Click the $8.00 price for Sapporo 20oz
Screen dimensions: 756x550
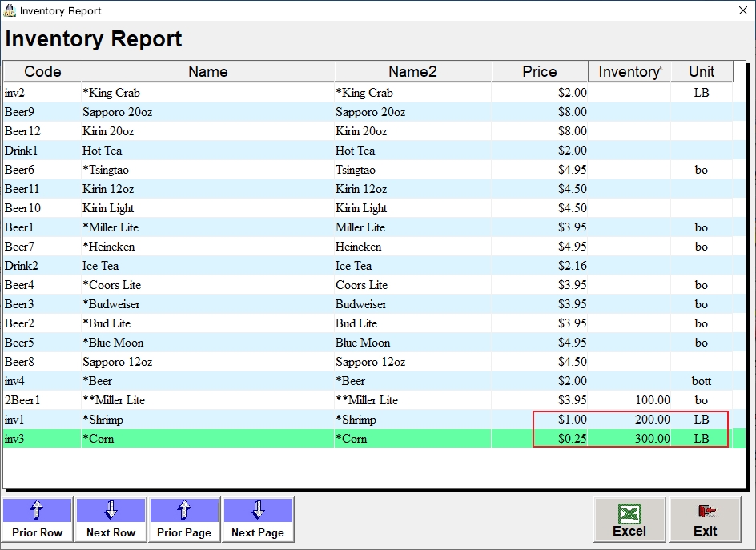tap(540, 112)
